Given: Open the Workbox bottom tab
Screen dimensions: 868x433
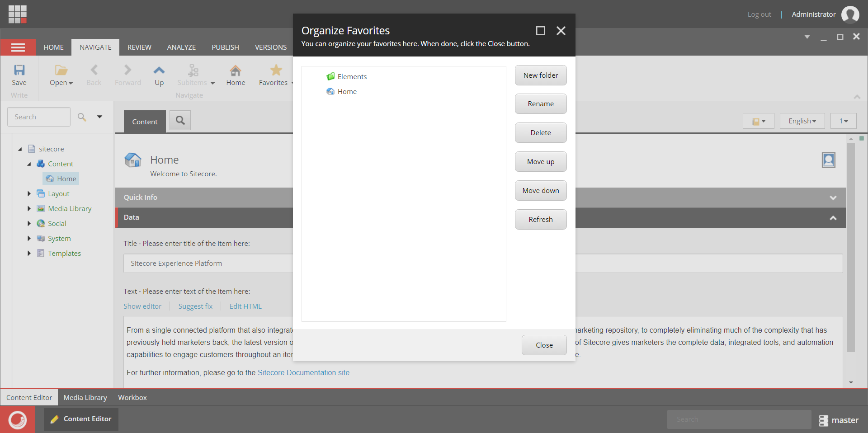Looking at the screenshot, I should (132, 398).
